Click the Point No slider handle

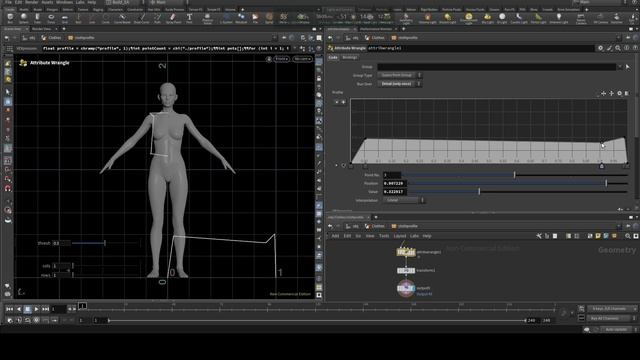coord(514,175)
